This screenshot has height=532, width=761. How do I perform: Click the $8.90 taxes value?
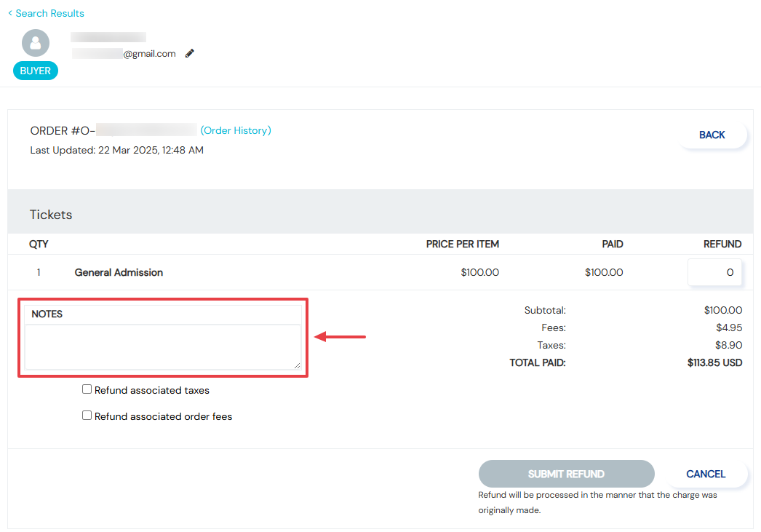tap(728, 345)
